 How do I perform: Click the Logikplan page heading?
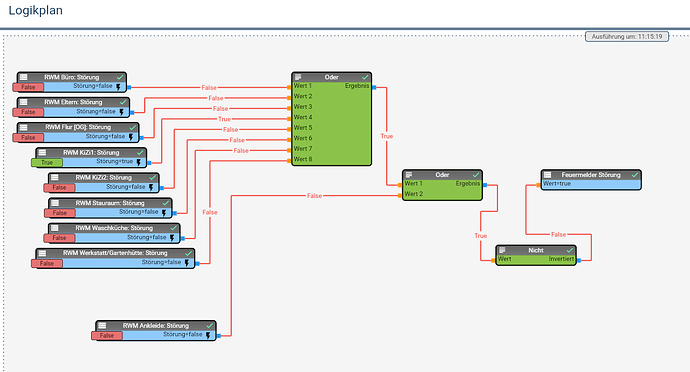coord(36,10)
